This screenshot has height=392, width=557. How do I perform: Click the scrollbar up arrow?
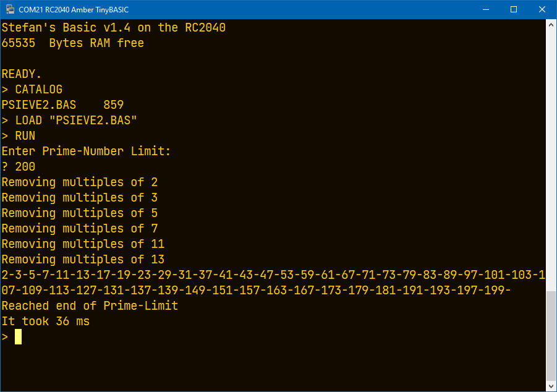click(x=551, y=25)
